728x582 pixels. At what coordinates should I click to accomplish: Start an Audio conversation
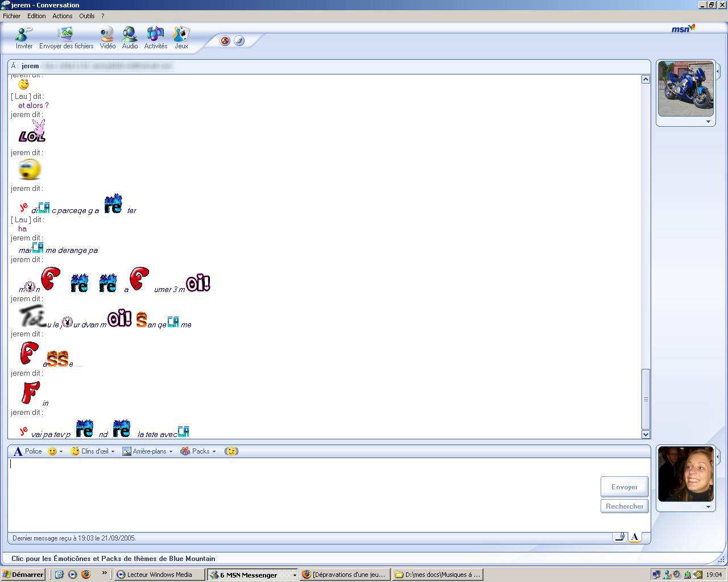click(x=130, y=38)
